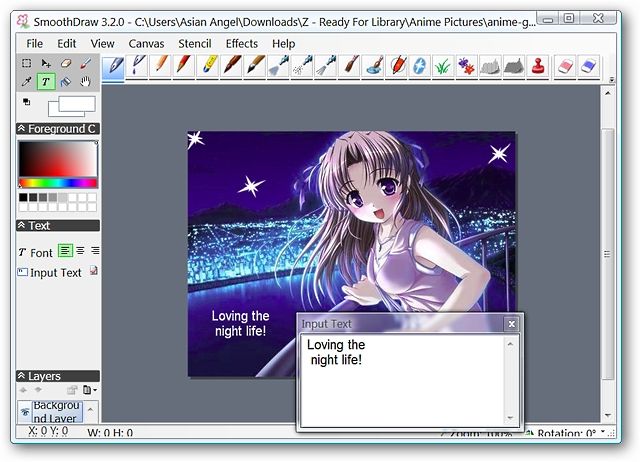Screen dimensions: 640x462
Task: Select the water puddle smudge brush
Action: point(373,67)
